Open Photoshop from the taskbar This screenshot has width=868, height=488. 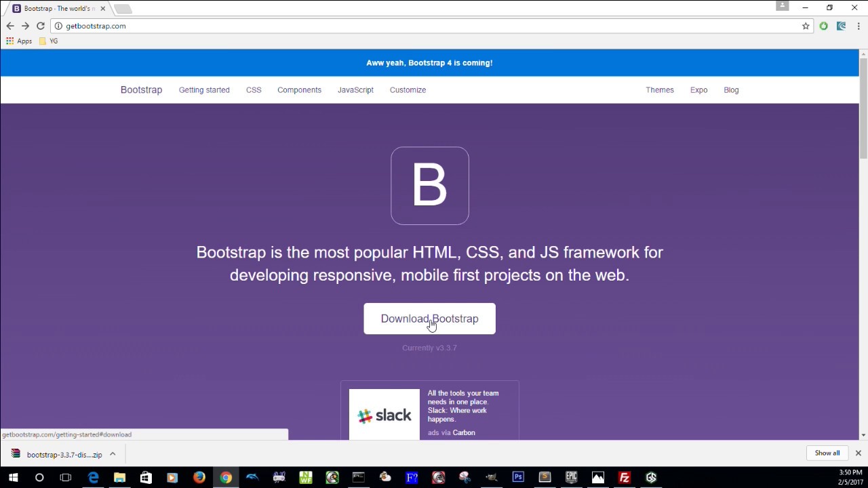[x=518, y=477]
